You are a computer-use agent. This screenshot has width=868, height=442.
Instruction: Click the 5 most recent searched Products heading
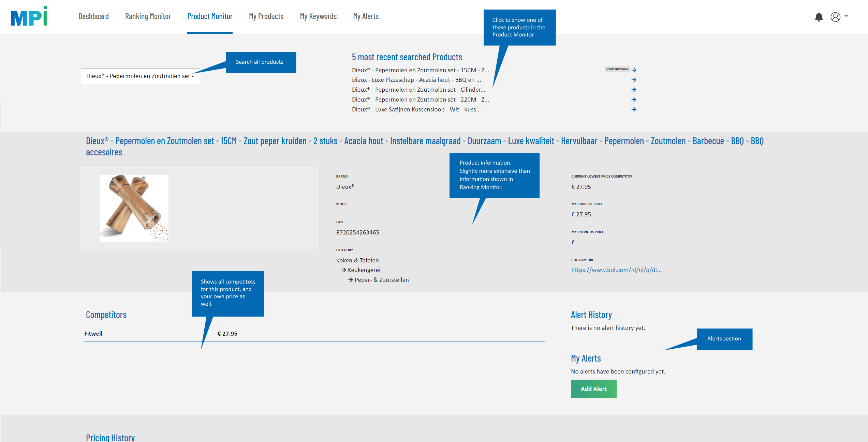(x=407, y=57)
